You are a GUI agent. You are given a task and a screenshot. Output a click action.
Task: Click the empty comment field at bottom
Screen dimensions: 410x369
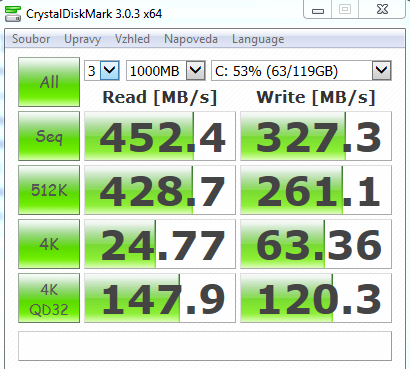(205, 346)
